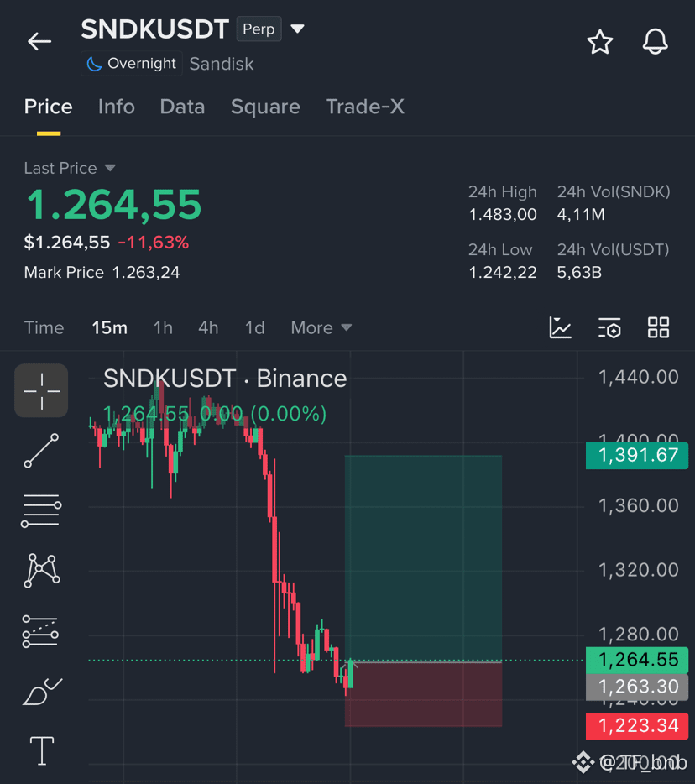This screenshot has width=695, height=784.
Task: Switch chart to 1h interval
Action: (163, 328)
